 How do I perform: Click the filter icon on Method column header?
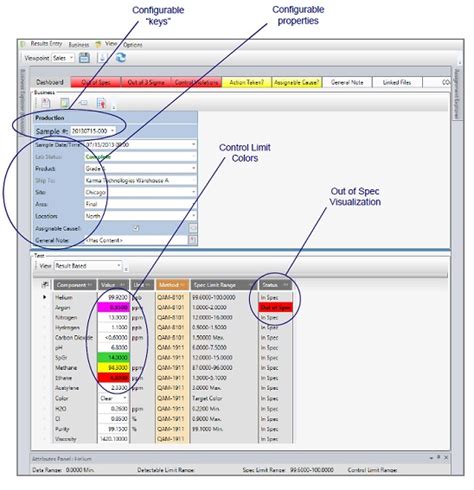click(183, 285)
